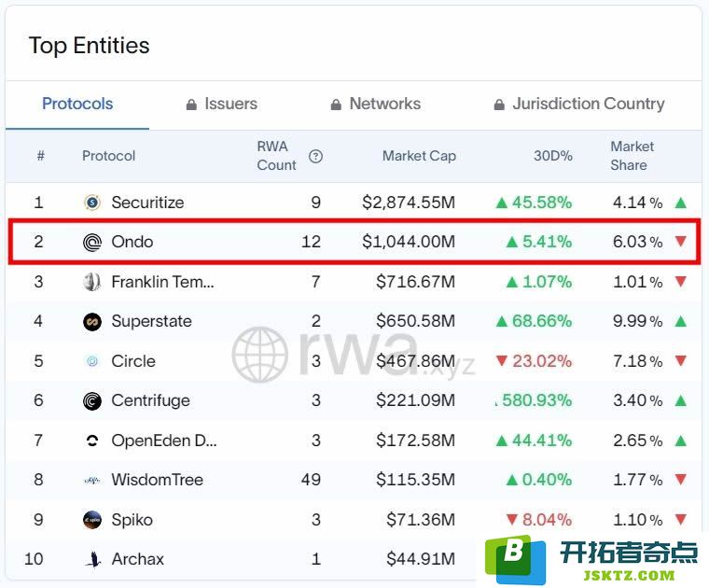Click the Franklin Templeton logo icon
The width and height of the screenshot is (709, 588).
tap(92, 282)
